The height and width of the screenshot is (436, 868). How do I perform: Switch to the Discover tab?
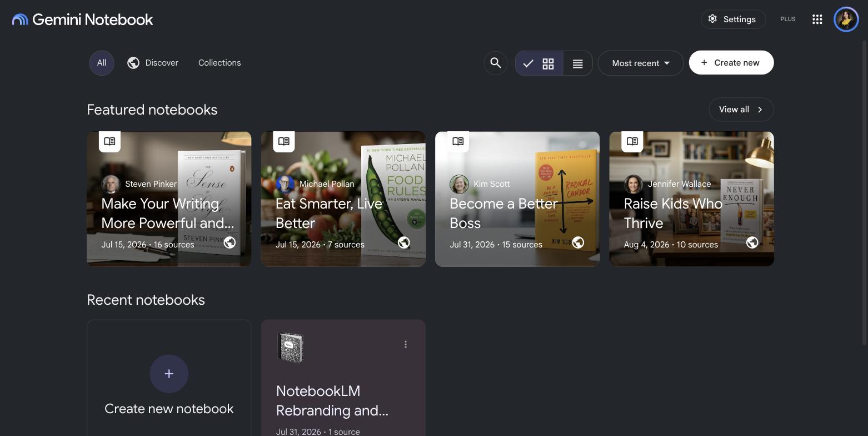click(x=153, y=63)
